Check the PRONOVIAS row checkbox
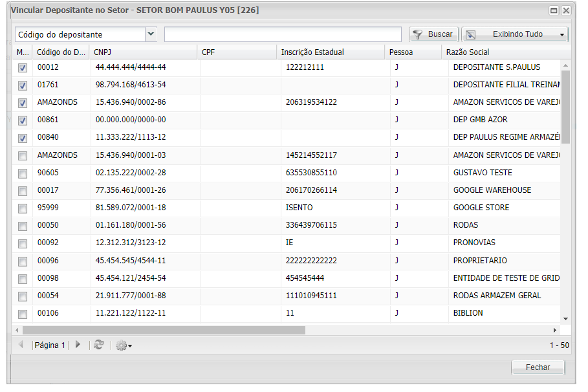 (23, 243)
